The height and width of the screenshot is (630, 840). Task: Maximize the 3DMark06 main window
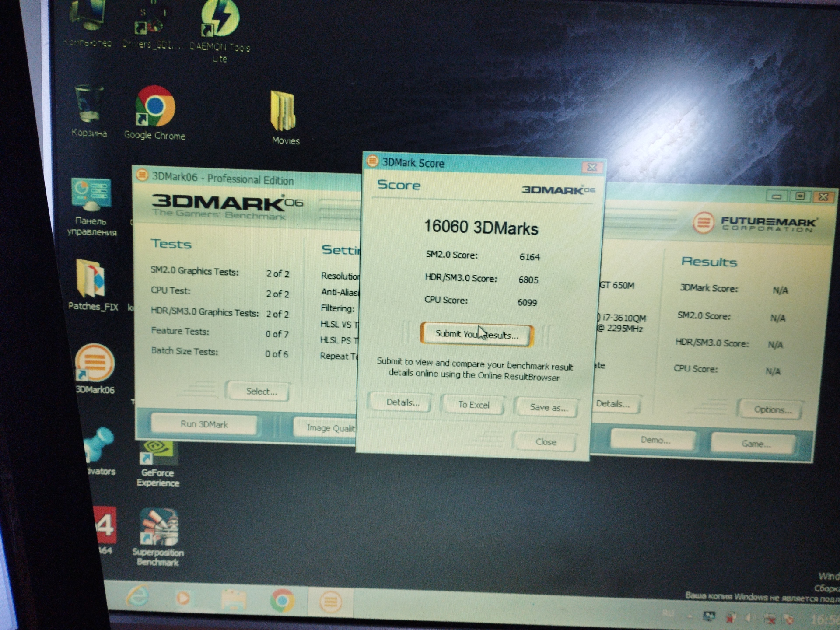point(800,196)
